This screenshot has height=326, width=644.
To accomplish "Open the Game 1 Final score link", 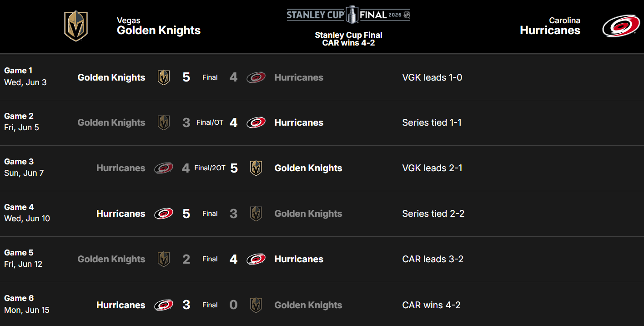I will (x=210, y=77).
